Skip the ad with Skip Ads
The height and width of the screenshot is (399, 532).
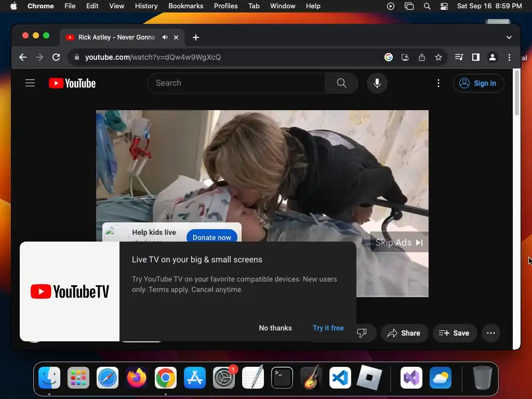coord(399,243)
